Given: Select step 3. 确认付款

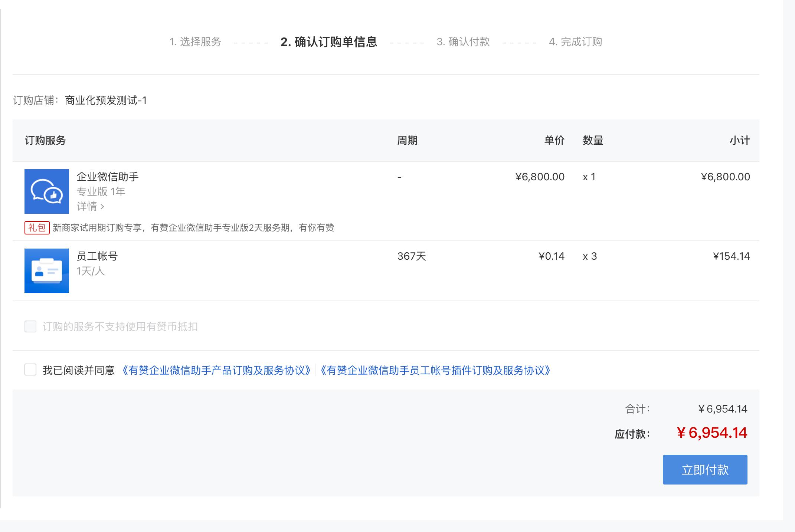Looking at the screenshot, I should pyautogui.click(x=463, y=42).
